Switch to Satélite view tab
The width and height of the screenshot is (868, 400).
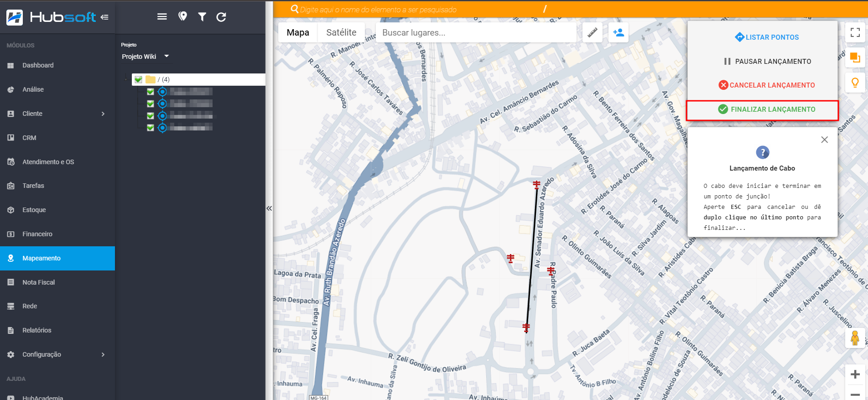[x=341, y=32]
